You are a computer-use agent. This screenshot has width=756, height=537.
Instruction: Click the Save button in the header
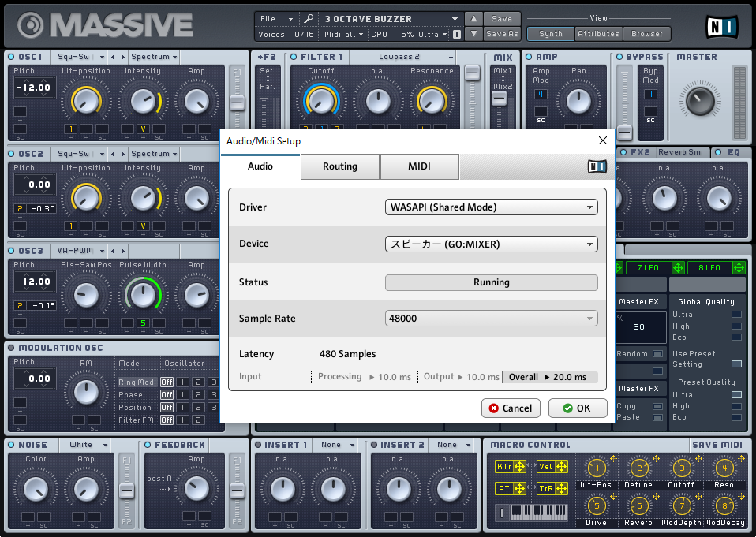502,19
